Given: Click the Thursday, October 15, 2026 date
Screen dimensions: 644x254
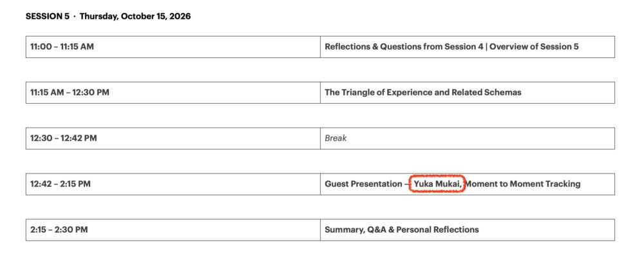Looking at the screenshot, I should pos(135,17).
